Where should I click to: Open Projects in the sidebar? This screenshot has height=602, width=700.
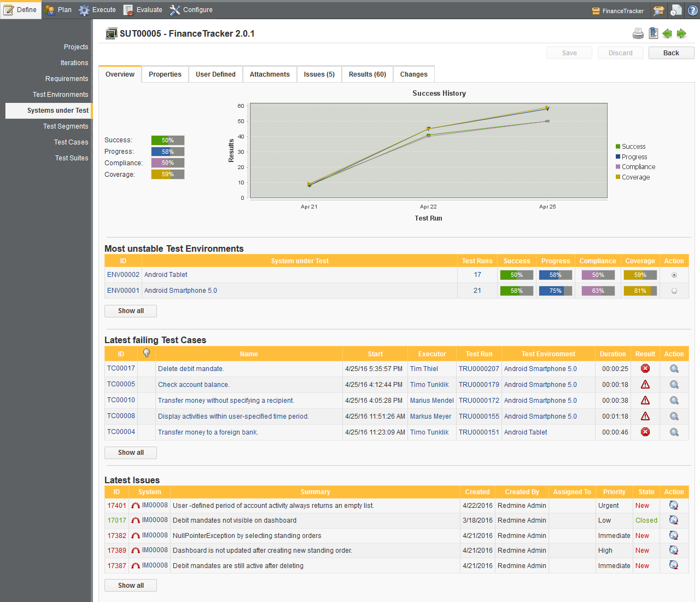(x=76, y=47)
